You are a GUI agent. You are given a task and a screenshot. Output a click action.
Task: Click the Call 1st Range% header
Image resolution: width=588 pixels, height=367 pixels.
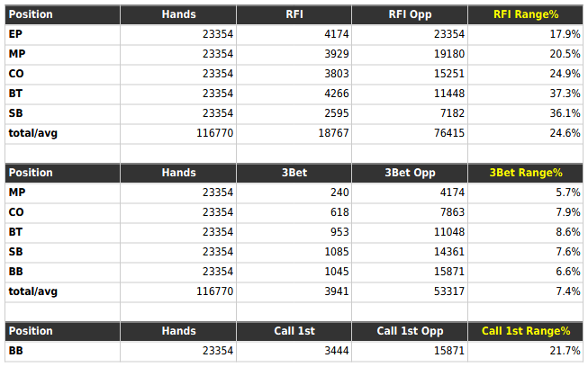(x=525, y=331)
